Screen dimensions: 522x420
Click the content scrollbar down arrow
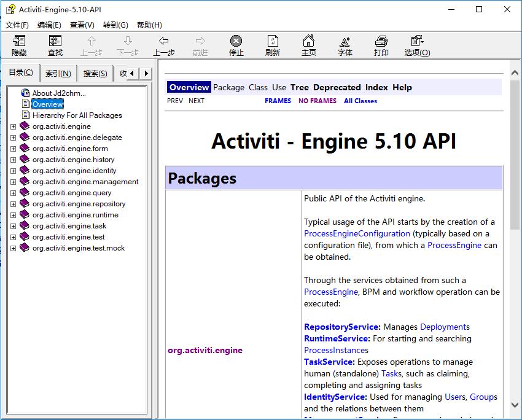coord(516,405)
